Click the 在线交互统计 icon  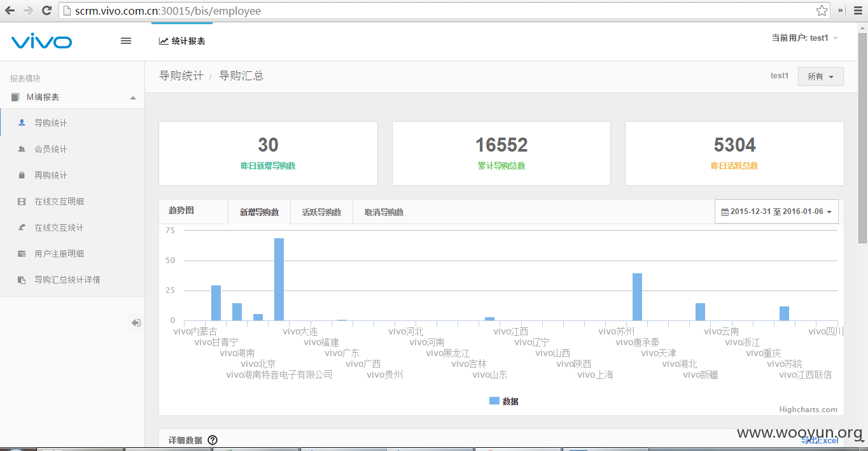point(22,227)
